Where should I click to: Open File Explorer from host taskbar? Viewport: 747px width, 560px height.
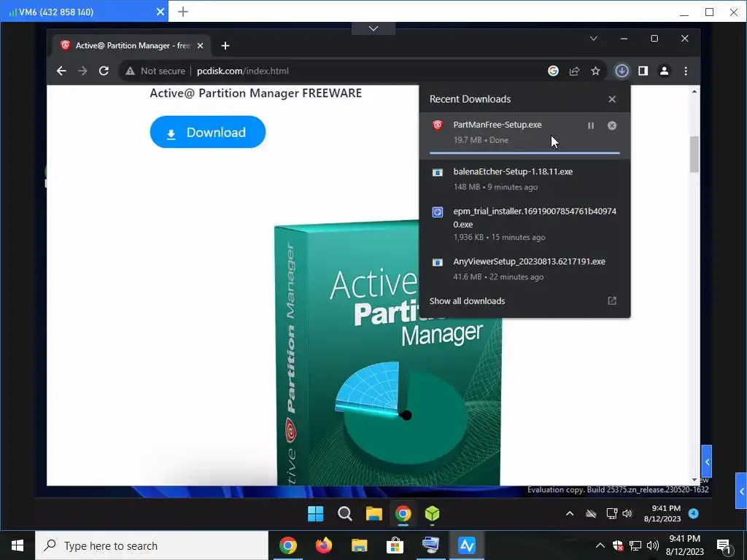point(359,545)
